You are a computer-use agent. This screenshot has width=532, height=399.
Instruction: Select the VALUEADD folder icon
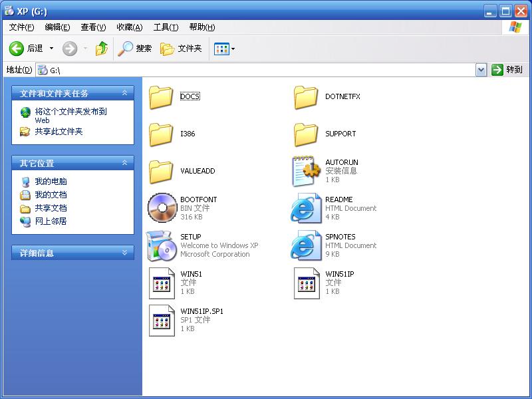pos(161,172)
